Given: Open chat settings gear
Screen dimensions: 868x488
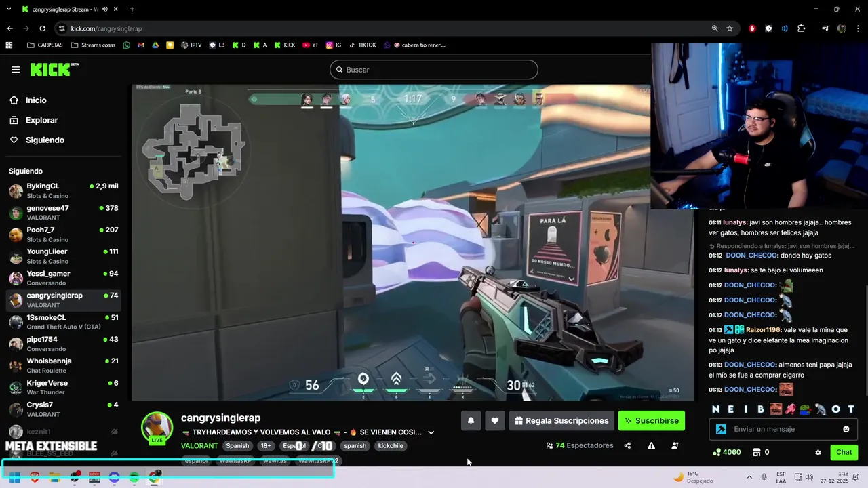Looking at the screenshot, I should click(x=818, y=453).
